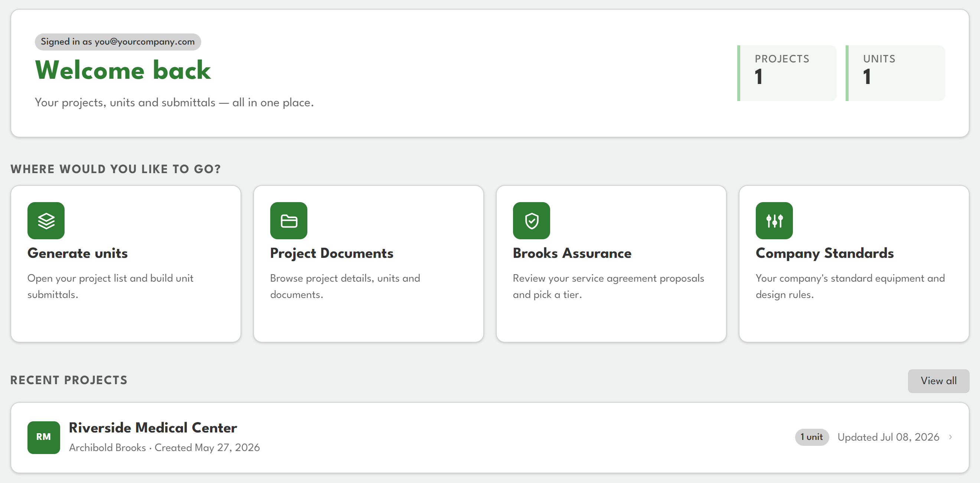Screen dimensions: 980x483
Task: Open the Project Documents card title
Action: [332, 253]
